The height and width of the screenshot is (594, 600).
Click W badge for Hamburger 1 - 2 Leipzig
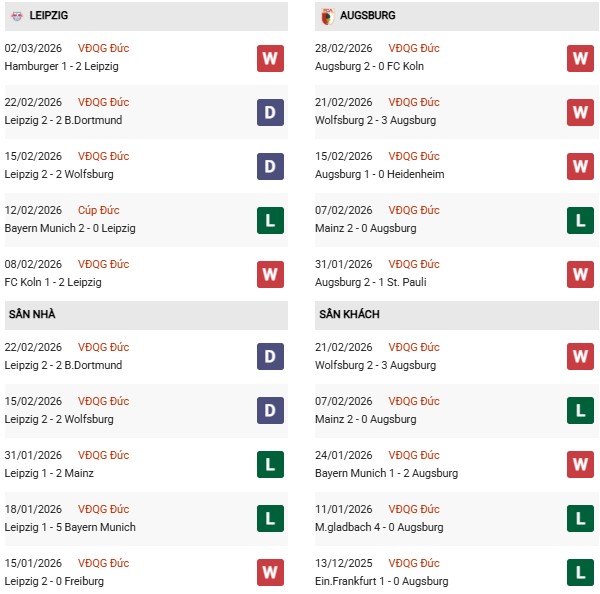(270, 58)
